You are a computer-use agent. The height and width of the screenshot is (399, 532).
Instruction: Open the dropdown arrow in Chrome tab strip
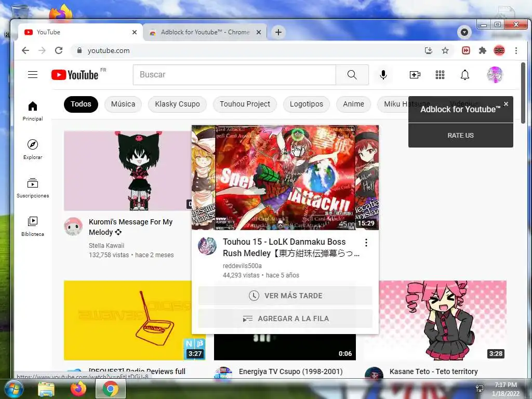pos(464,32)
